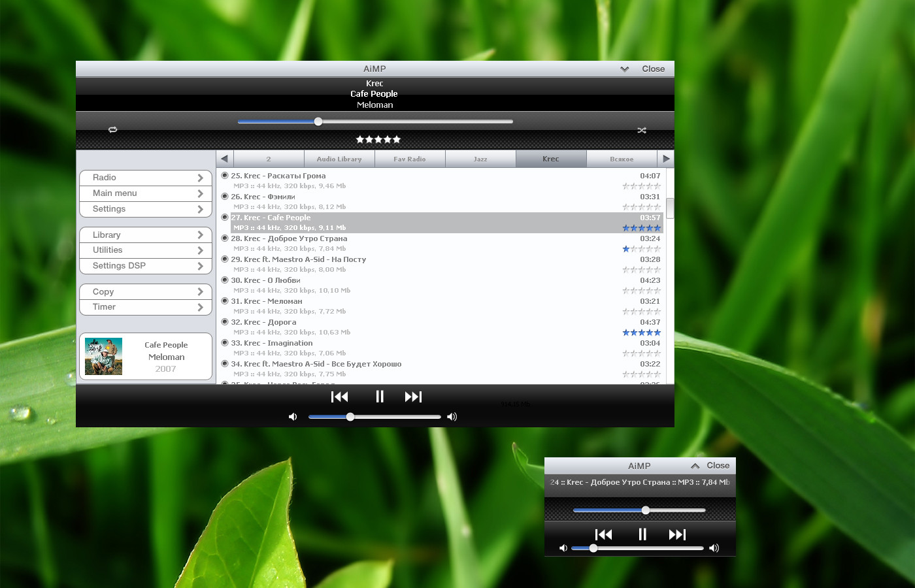
Task: Click the loud speaker icon in mini player
Action: pos(714,548)
